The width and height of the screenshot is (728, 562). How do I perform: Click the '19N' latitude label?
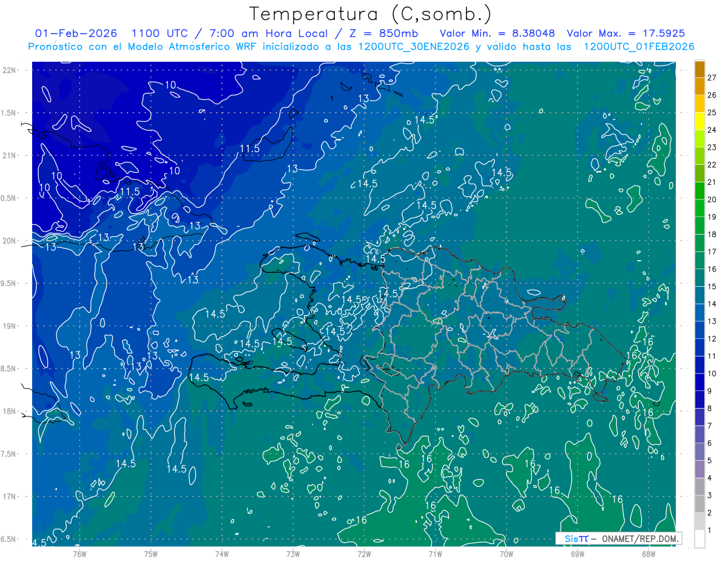pyautogui.click(x=10, y=326)
